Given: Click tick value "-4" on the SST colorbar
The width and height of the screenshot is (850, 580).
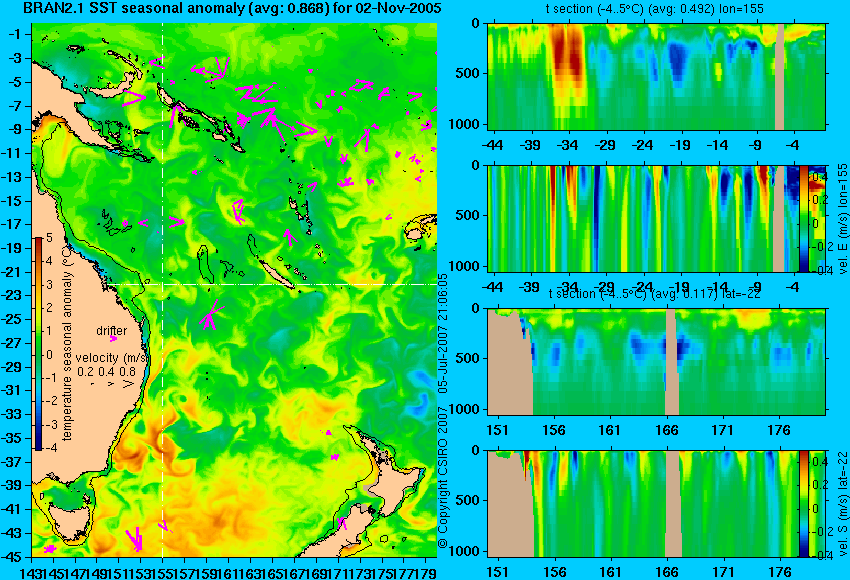Looking at the screenshot, I should (x=50, y=448).
